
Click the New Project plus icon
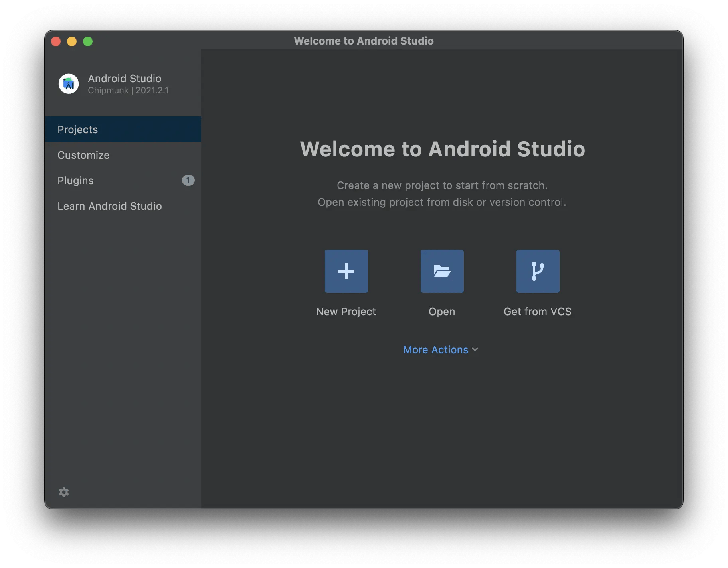coord(346,271)
